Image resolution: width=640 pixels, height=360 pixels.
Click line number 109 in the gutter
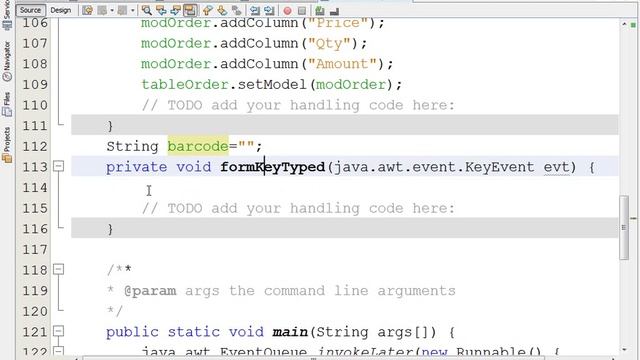tap(35, 84)
